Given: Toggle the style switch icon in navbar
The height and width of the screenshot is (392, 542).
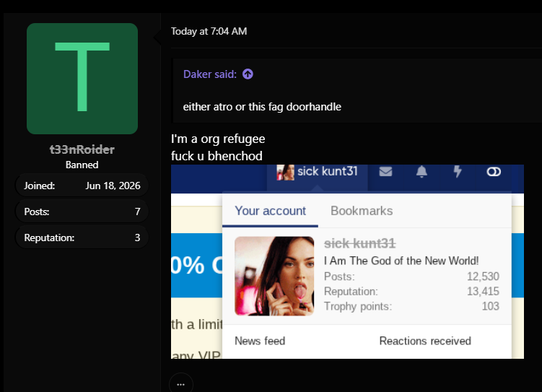Looking at the screenshot, I should click(x=494, y=172).
